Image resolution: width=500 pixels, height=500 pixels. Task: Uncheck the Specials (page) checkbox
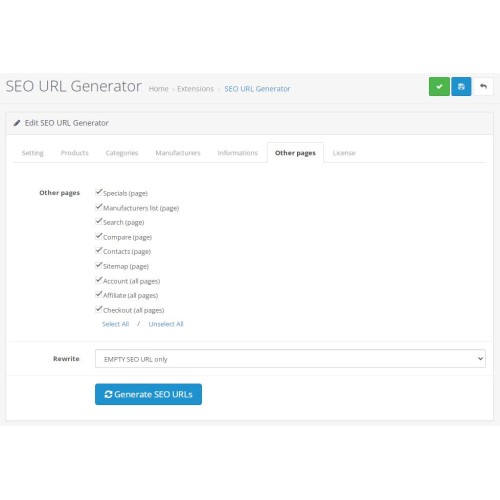(x=99, y=192)
